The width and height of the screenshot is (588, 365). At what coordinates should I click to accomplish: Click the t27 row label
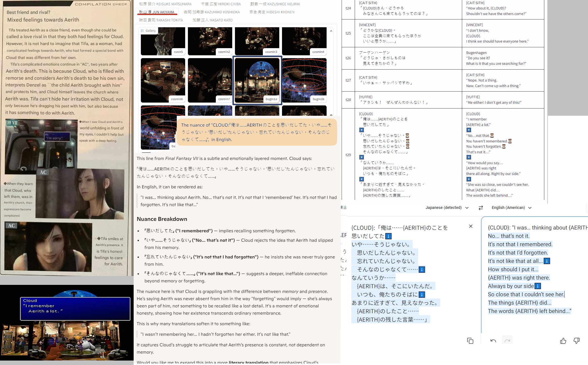(x=348, y=80)
